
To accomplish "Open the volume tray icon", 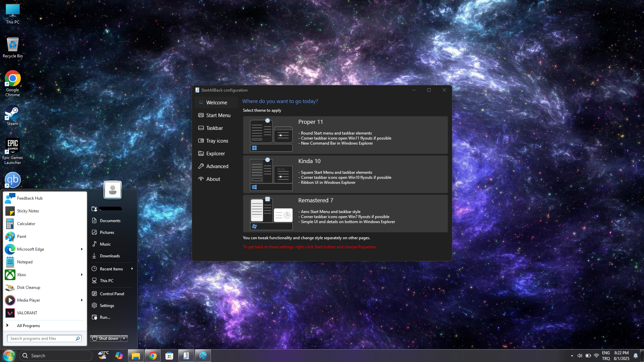I will pos(580,356).
